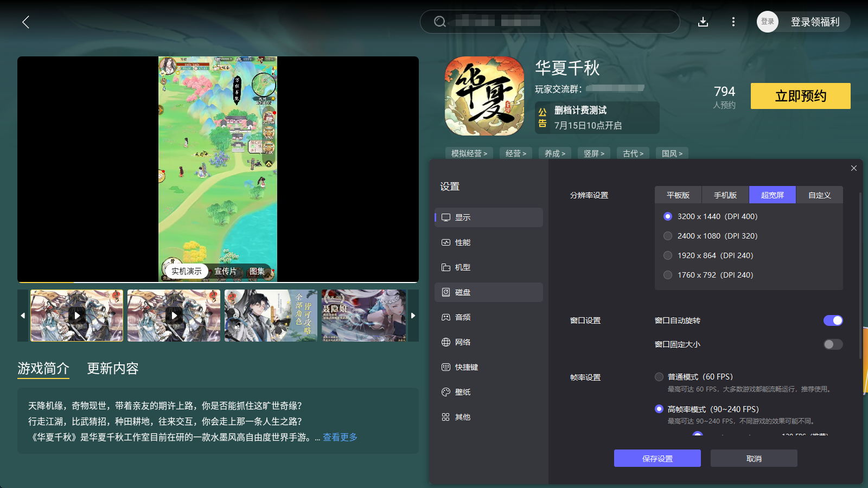Select 高帧率模式 90~240 FPS option
The width and height of the screenshot is (868, 488).
coord(659,409)
